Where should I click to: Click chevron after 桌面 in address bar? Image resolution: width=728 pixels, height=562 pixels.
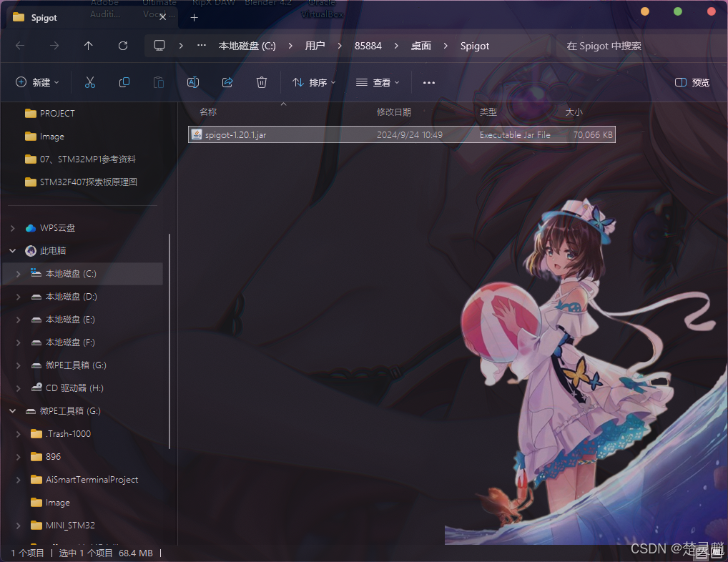pyautogui.click(x=446, y=46)
